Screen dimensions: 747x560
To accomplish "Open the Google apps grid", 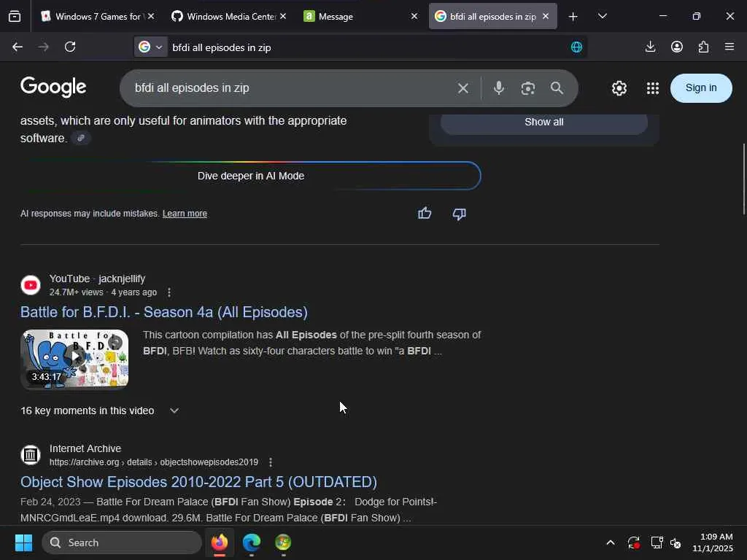I will [653, 88].
